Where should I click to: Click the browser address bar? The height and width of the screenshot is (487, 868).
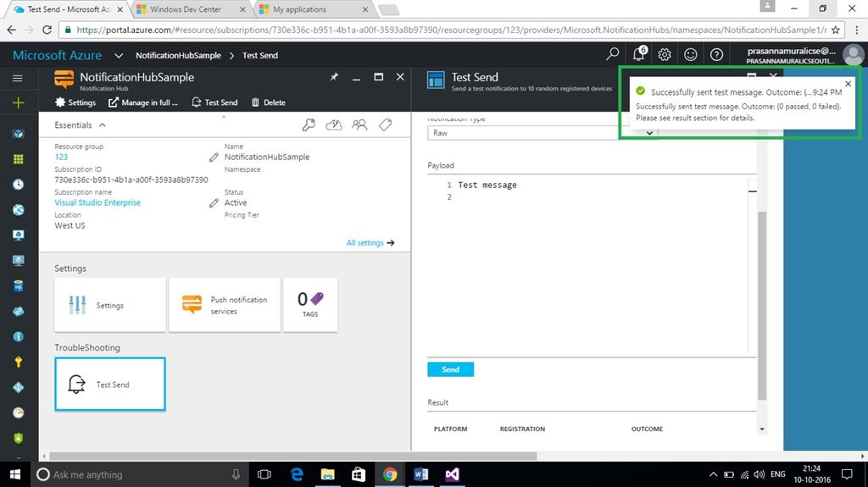[451, 30]
